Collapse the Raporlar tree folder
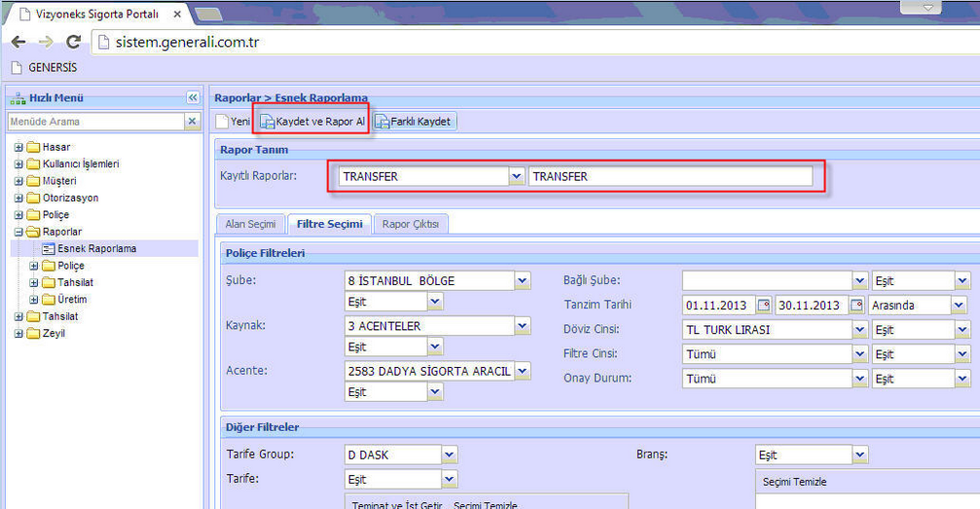This screenshot has height=509, width=980. pyautogui.click(x=19, y=232)
